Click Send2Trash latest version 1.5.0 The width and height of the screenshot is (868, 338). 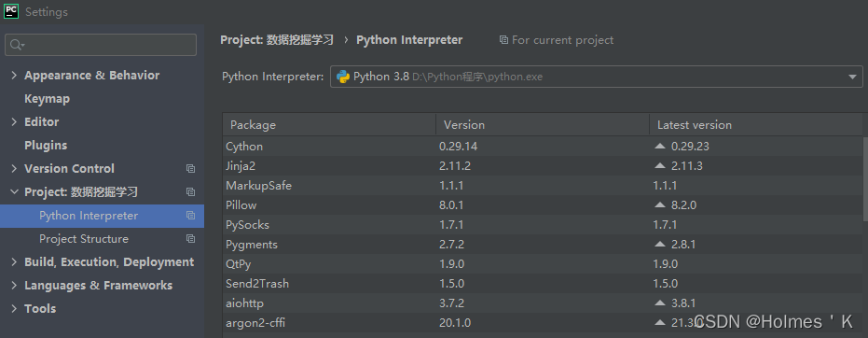coord(666,284)
